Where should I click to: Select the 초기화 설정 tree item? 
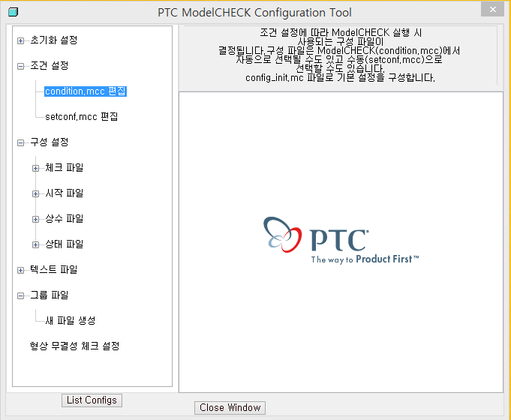point(54,40)
